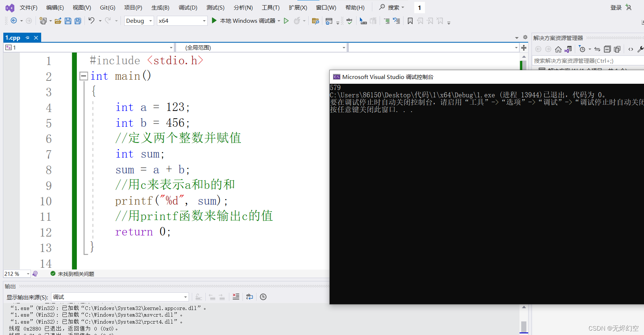Click the 本地 Windows 调试器 run button label
Viewport: 644px width, 335px height.
(x=248, y=21)
